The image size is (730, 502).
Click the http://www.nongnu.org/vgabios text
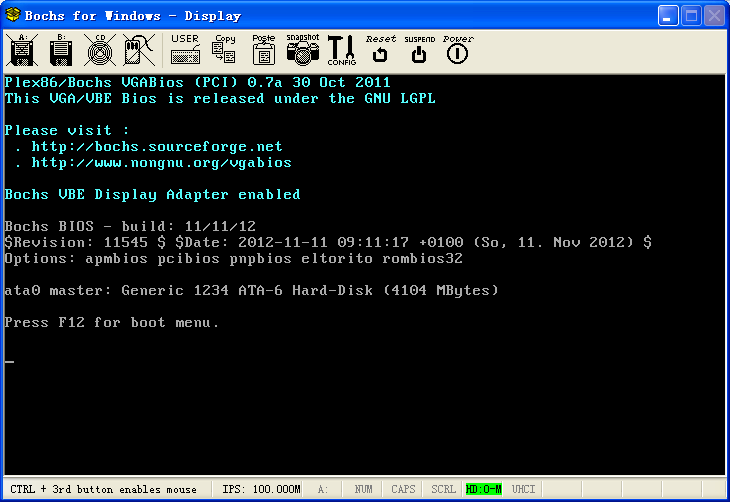(x=162, y=163)
